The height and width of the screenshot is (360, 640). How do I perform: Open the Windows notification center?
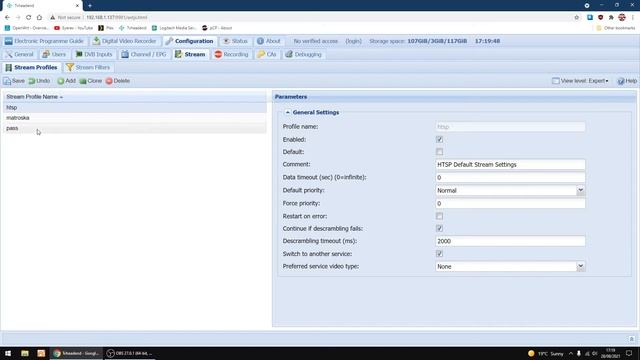[x=629, y=353]
